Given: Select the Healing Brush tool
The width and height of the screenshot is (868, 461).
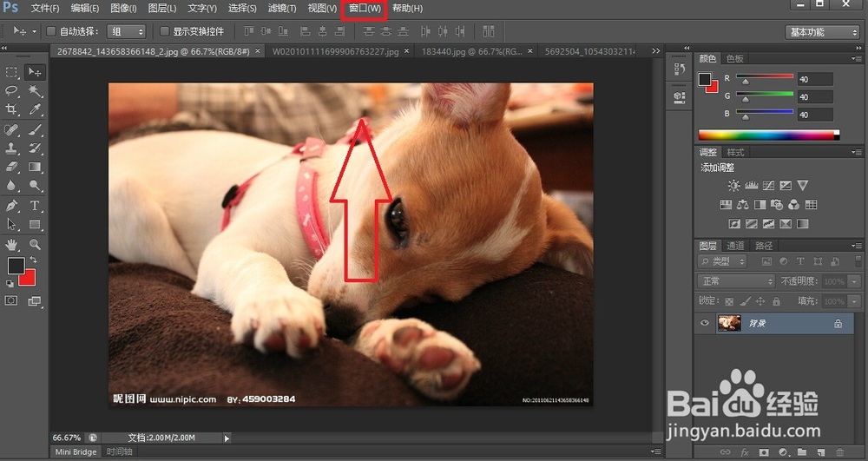Looking at the screenshot, I should pyautogui.click(x=11, y=129).
